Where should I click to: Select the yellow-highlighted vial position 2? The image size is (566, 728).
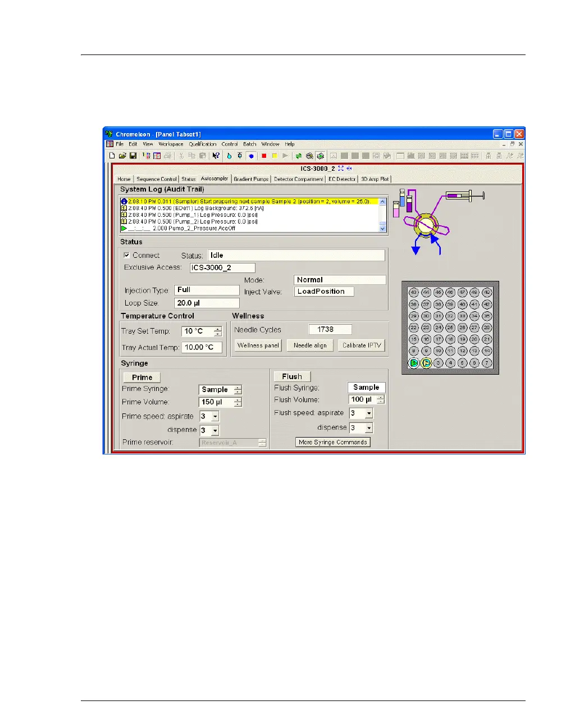point(426,363)
